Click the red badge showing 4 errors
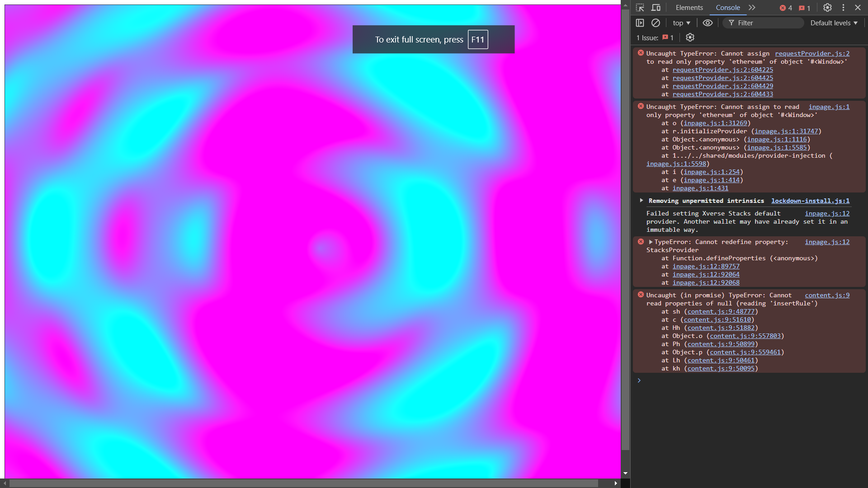This screenshot has width=868, height=488. [x=785, y=8]
